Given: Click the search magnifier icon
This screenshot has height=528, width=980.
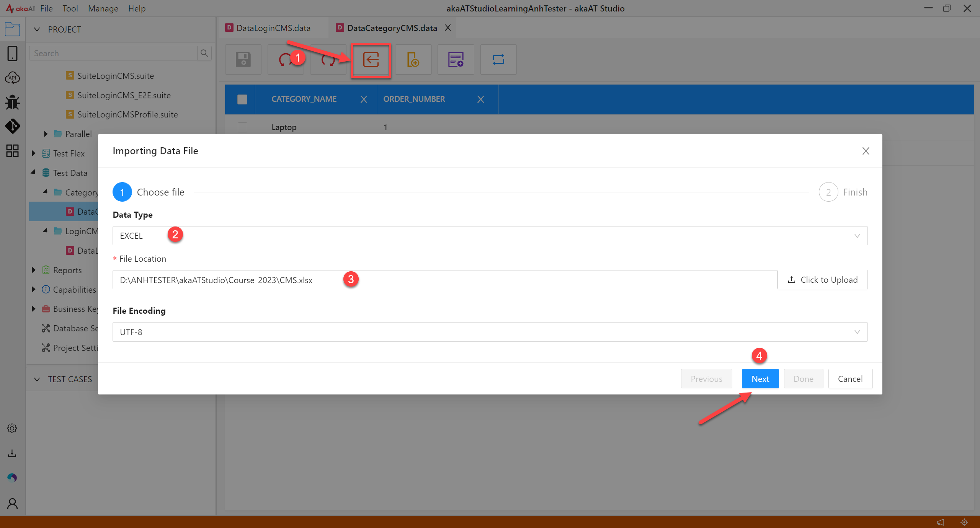Looking at the screenshot, I should click(x=204, y=53).
